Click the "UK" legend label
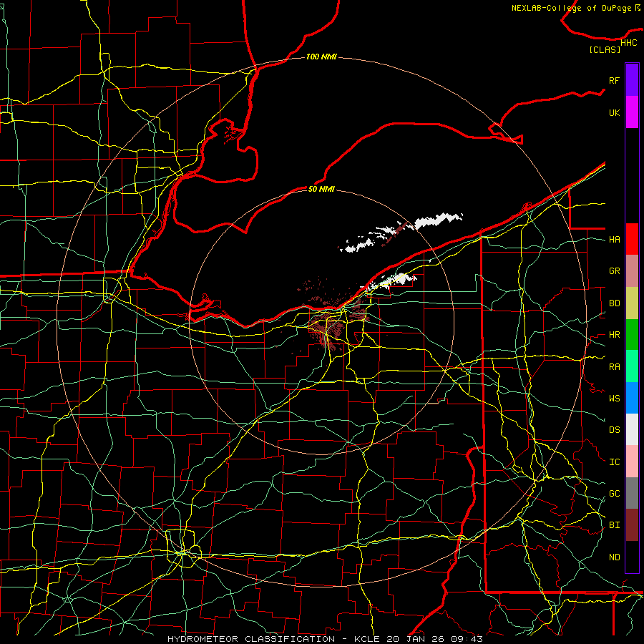This screenshot has height=644, width=644. [x=614, y=113]
